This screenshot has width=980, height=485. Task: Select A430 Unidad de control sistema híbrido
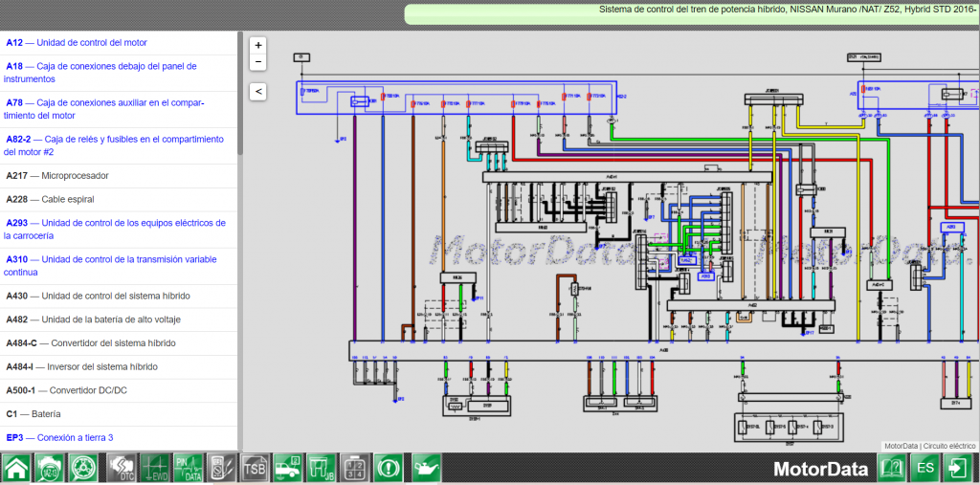coord(119,297)
